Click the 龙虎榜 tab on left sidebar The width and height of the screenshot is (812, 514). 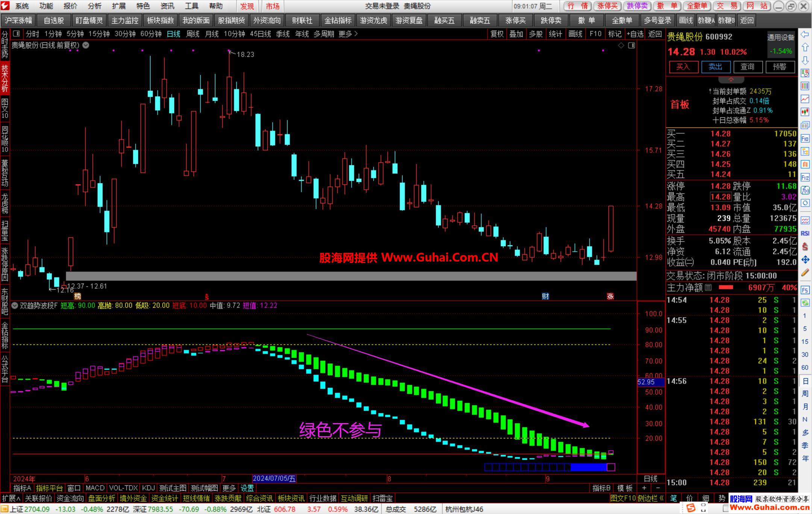tap(5, 204)
